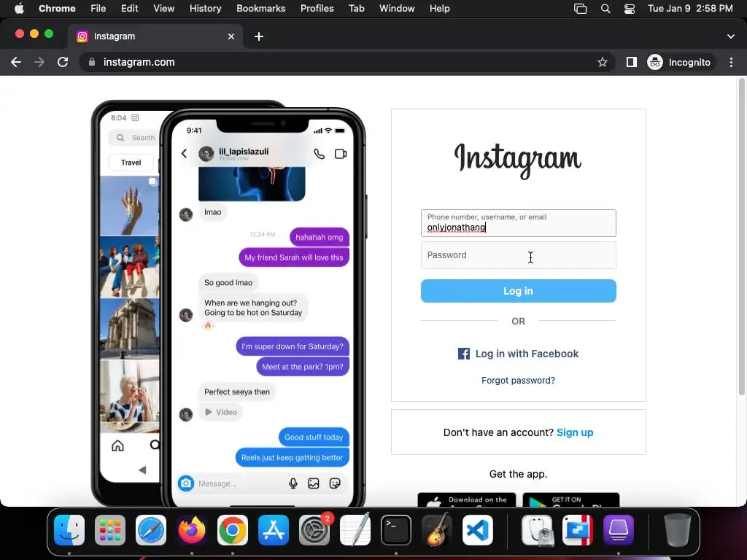Open Chrome's three-dot menu
Image resolution: width=747 pixels, height=560 pixels.
pyautogui.click(x=731, y=62)
